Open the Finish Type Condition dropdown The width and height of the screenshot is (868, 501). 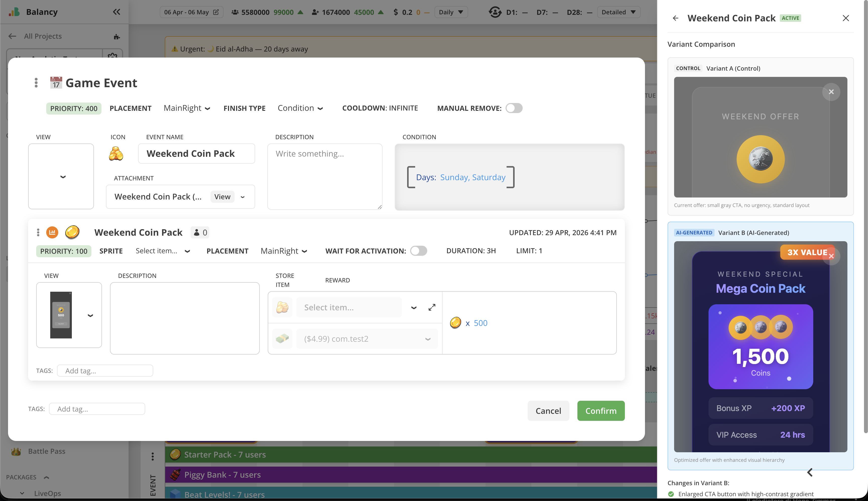pyautogui.click(x=300, y=108)
